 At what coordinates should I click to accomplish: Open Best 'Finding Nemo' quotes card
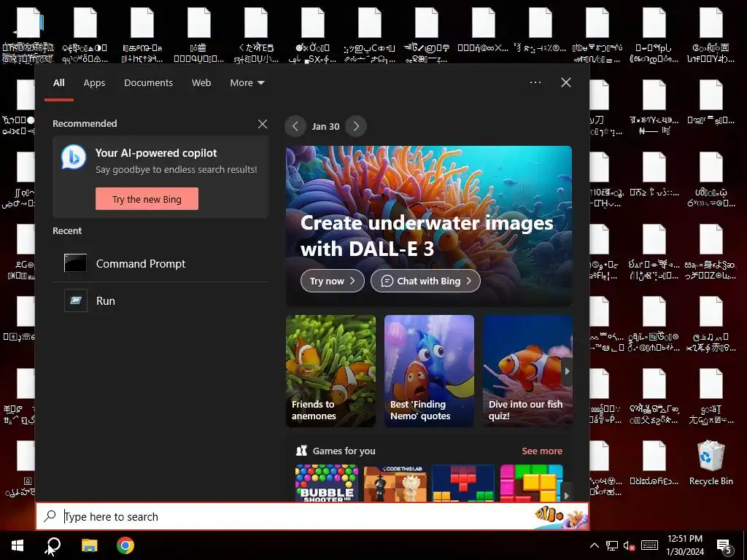pos(429,370)
